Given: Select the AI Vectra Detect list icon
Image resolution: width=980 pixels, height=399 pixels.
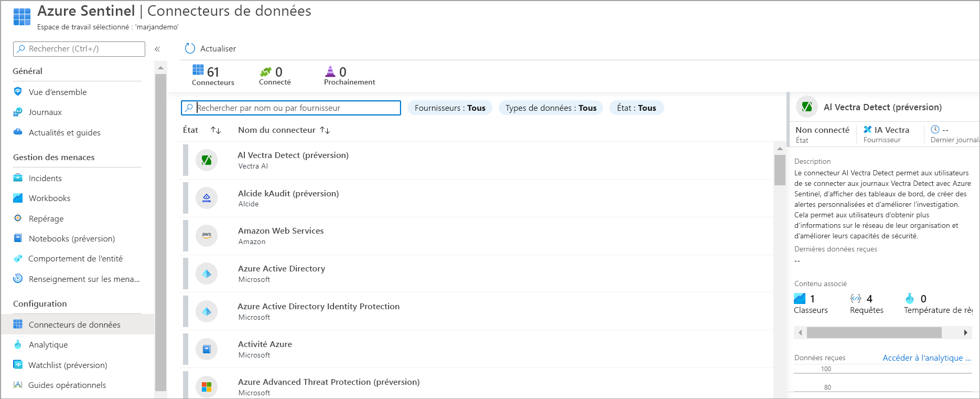Looking at the screenshot, I should click(207, 160).
